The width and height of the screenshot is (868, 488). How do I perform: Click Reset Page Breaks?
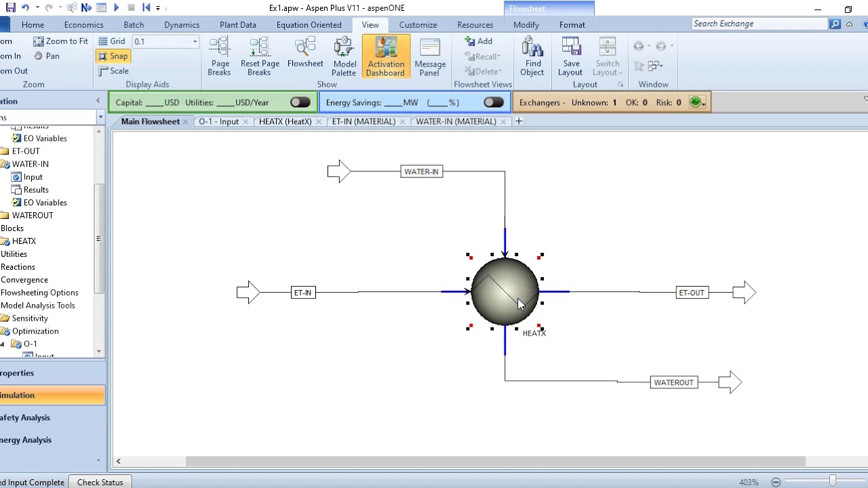click(x=260, y=57)
